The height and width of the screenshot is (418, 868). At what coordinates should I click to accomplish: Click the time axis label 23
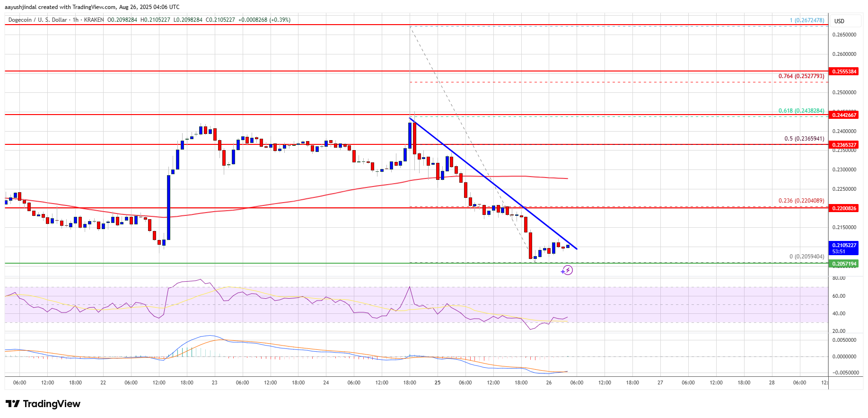pos(214,382)
